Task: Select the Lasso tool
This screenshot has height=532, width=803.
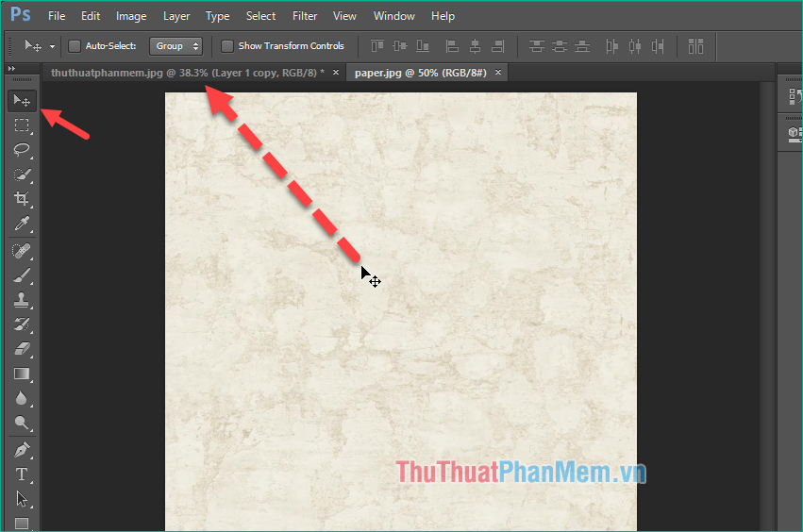Action: point(22,150)
